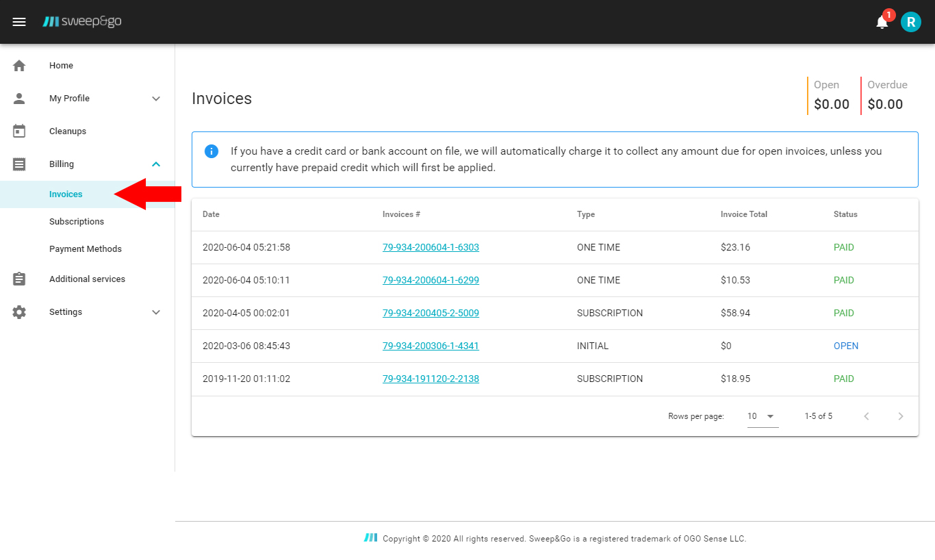The height and width of the screenshot is (560, 935).
Task: Click the SUBSCRIPTION type in the $18.95 row
Action: tap(610, 379)
